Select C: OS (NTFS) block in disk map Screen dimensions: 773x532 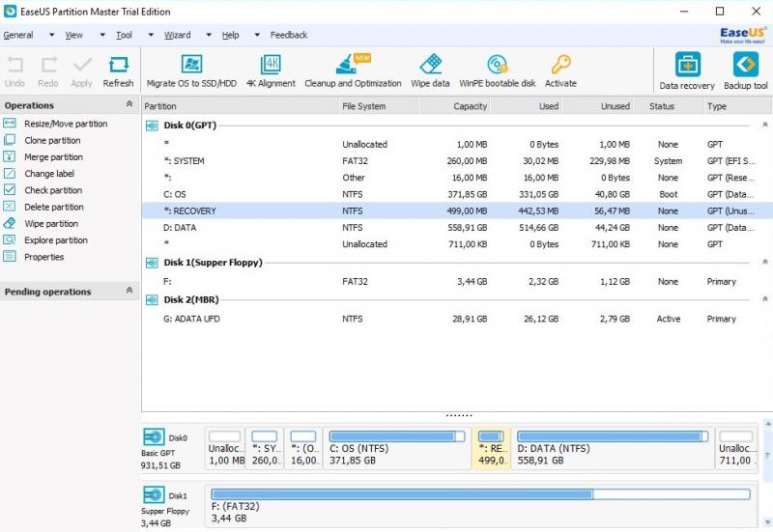(x=397, y=448)
